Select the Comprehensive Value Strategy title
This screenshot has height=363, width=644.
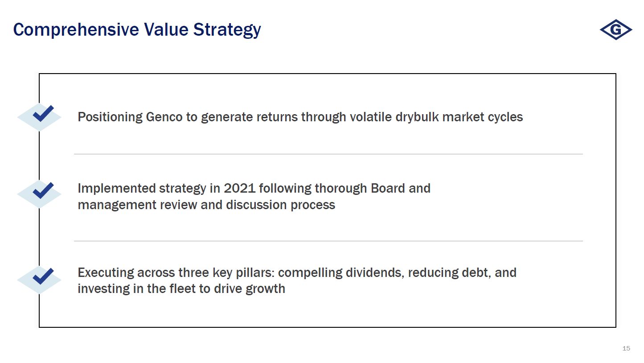(137, 30)
